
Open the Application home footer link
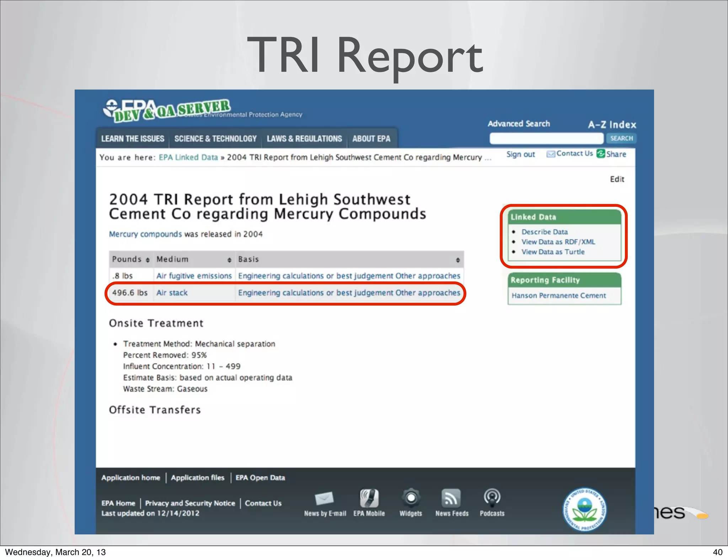tap(130, 478)
